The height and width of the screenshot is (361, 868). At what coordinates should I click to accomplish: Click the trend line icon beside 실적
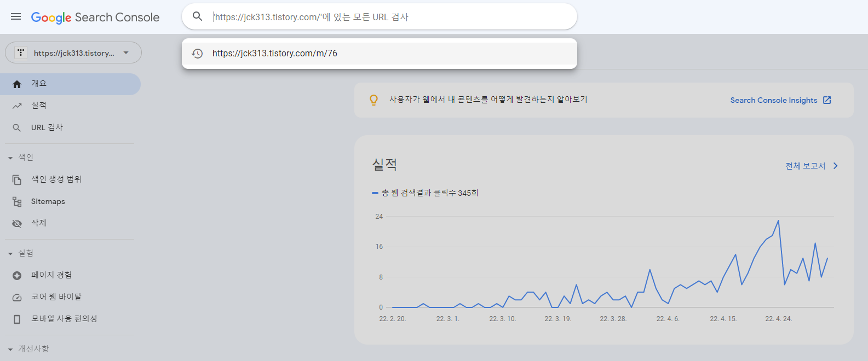[17, 106]
